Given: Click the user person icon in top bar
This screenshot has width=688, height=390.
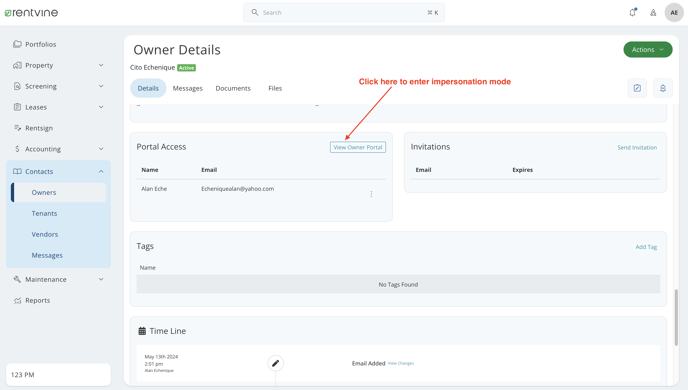Looking at the screenshot, I should click(653, 13).
